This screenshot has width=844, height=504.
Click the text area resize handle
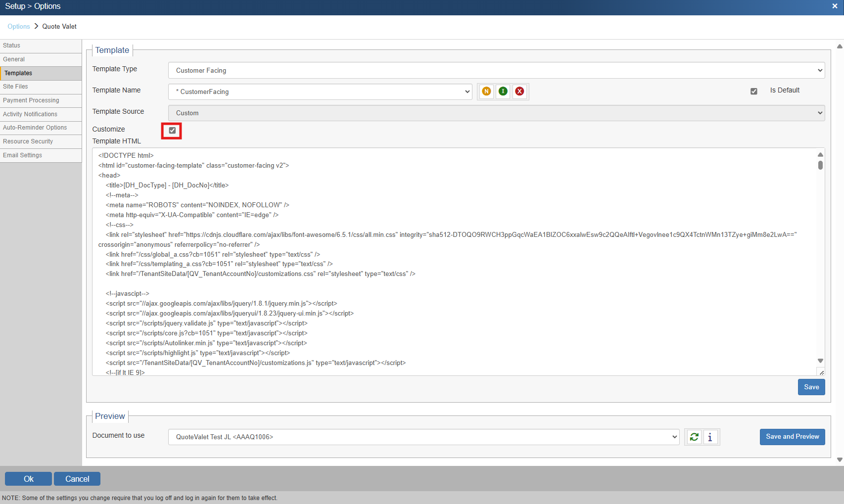click(x=821, y=372)
